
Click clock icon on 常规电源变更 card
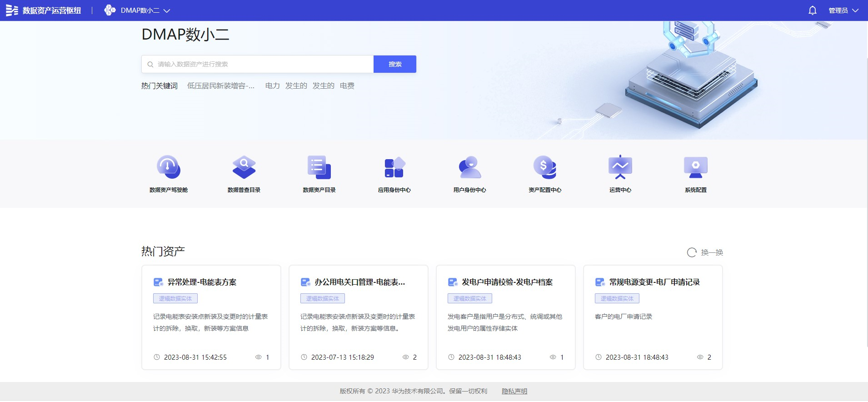pyautogui.click(x=599, y=357)
